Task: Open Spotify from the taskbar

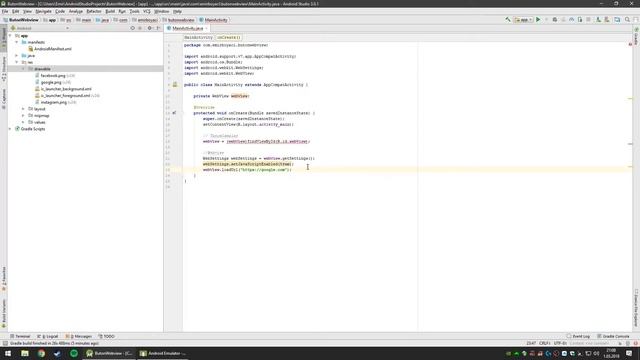Action: point(74,353)
